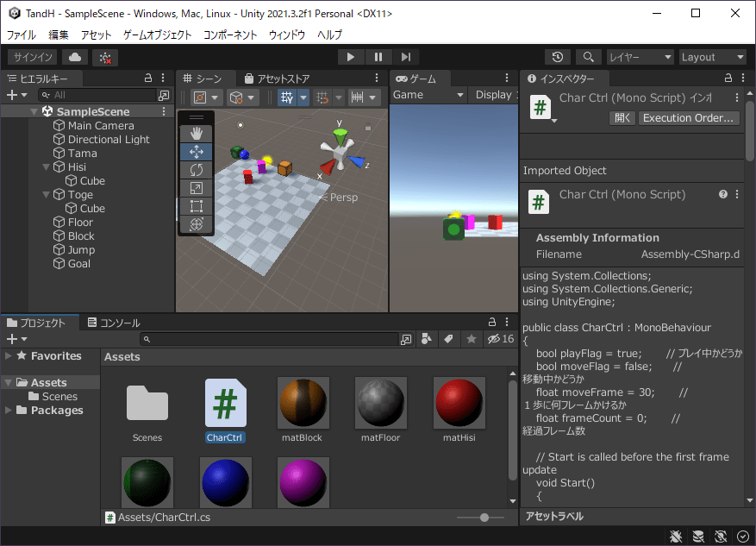Toggle grid snapping icon
Screen dimensions: 756x546
[x=322, y=97]
